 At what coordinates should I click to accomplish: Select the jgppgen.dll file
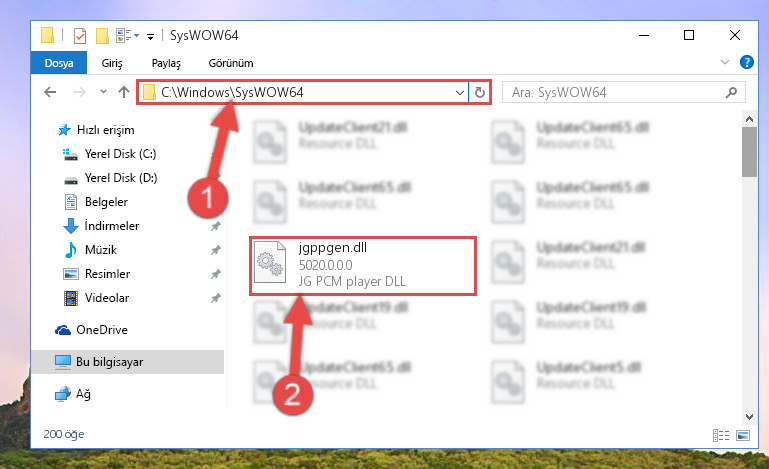point(363,265)
